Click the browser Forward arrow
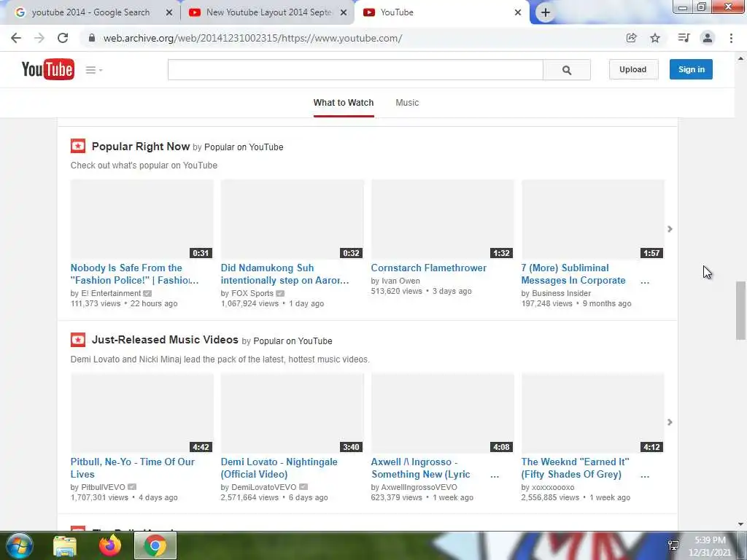Viewport: 747px width, 560px height. tap(39, 38)
